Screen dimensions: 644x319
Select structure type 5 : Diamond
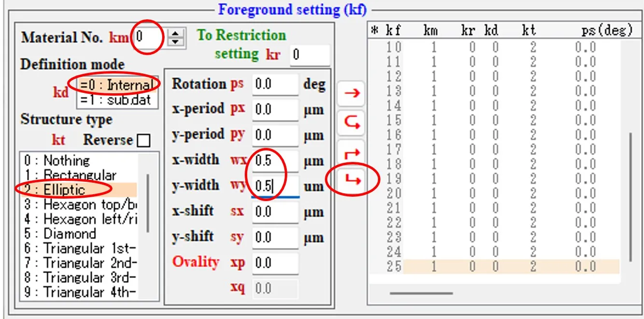[x=79, y=233]
